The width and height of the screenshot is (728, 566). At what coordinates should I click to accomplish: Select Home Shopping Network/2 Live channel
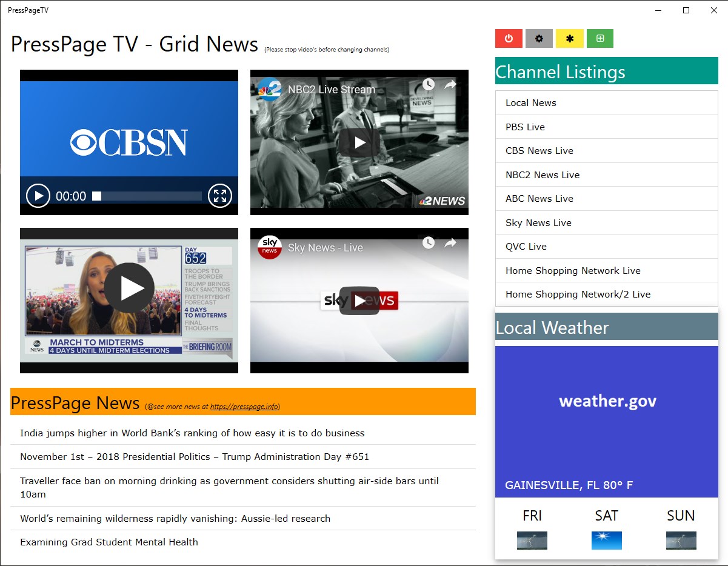click(607, 295)
